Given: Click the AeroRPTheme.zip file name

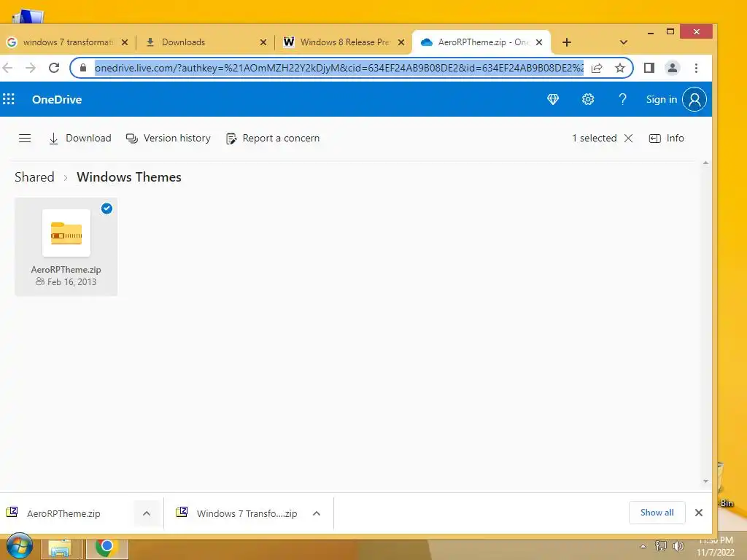Looking at the screenshot, I should (66, 270).
